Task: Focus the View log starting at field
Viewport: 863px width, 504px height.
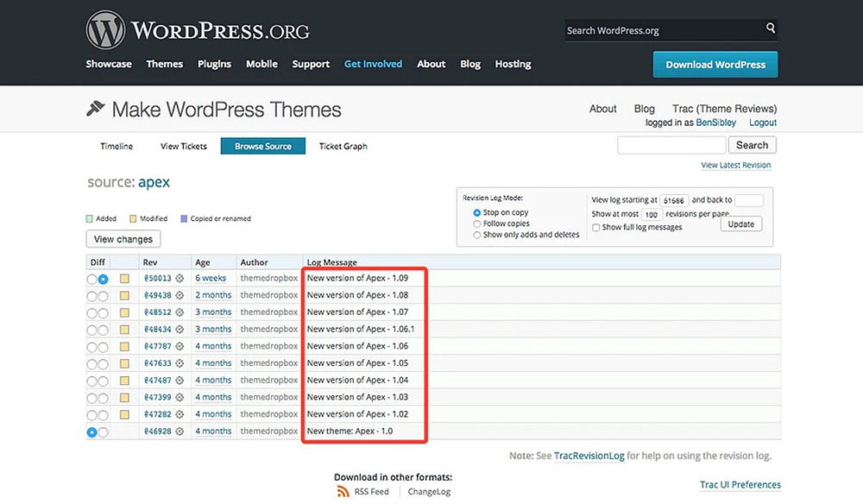Action: (674, 200)
